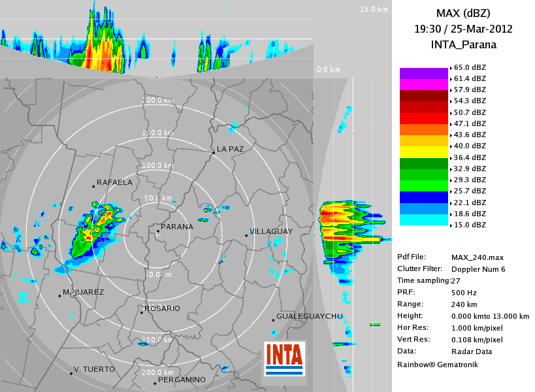Click the '22.1 dBZ' legend label
Screen dimensions: 535x392
pyautogui.click(x=470, y=203)
